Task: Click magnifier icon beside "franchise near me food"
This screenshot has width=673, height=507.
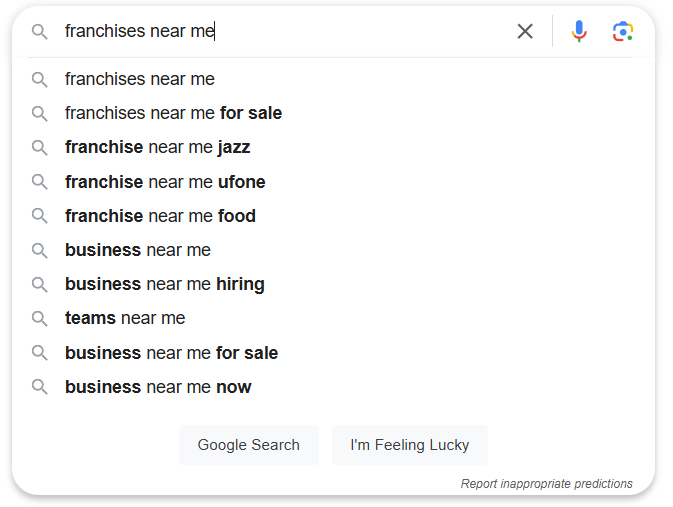Action: tap(40, 216)
